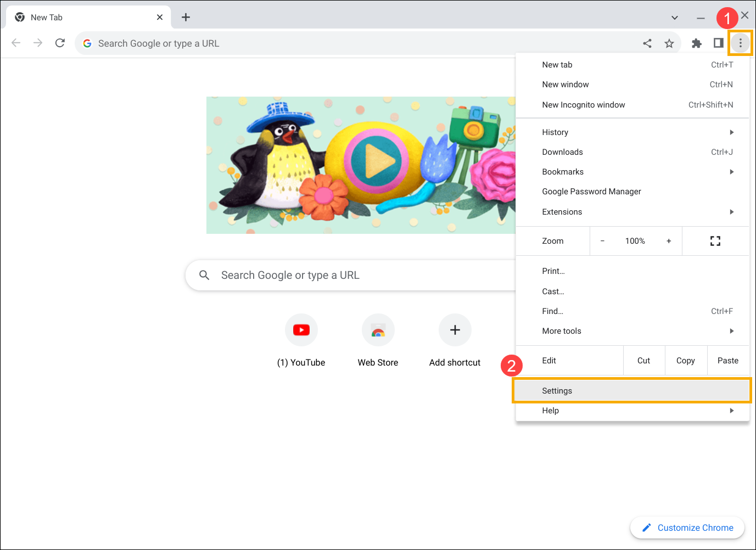The width and height of the screenshot is (756, 550).
Task: Click the Google G icon in omnibox
Action: coord(87,43)
